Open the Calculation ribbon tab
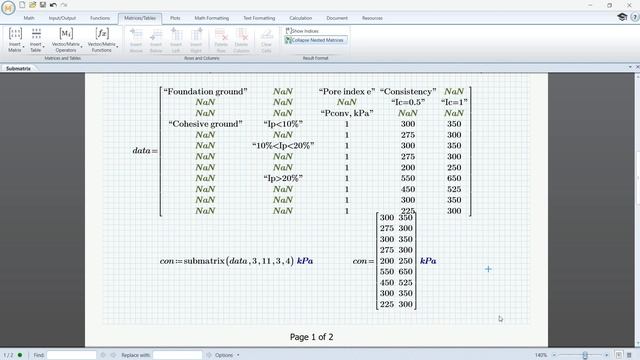 point(300,18)
